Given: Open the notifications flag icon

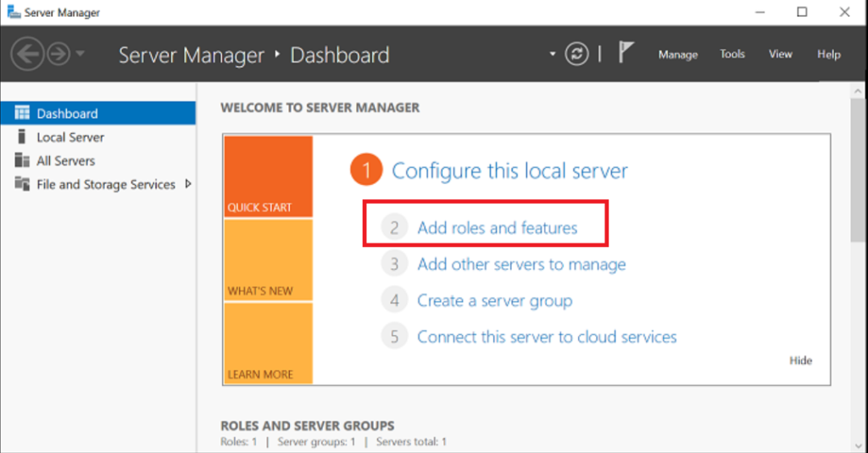Looking at the screenshot, I should (626, 53).
